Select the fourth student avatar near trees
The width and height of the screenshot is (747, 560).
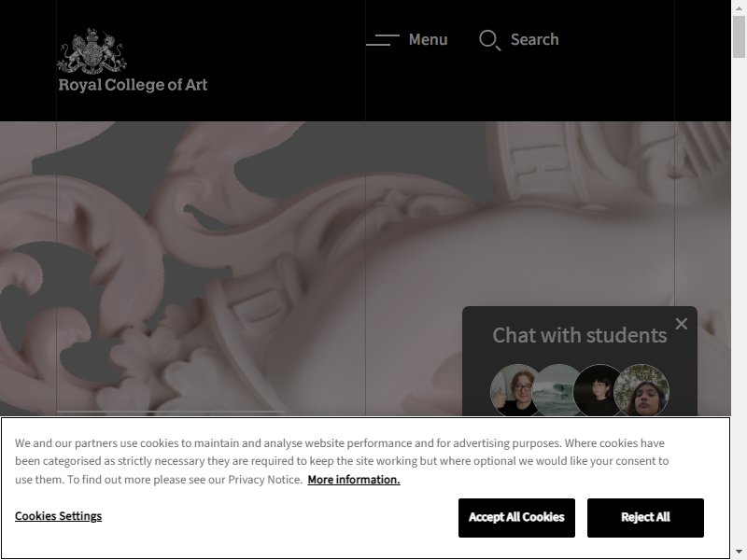(641, 390)
